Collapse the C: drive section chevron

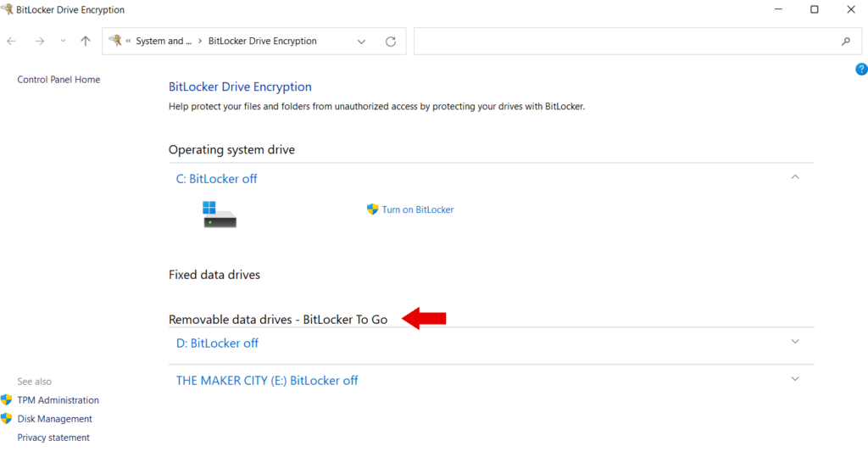point(795,177)
